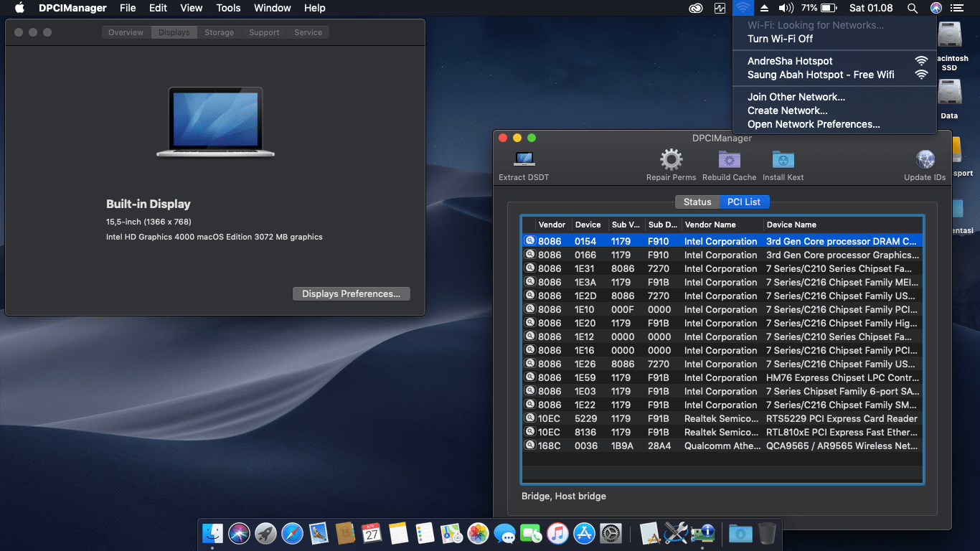
Task: Click magnifier icon on Realtek RTS5229 row
Action: (x=530, y=418)
